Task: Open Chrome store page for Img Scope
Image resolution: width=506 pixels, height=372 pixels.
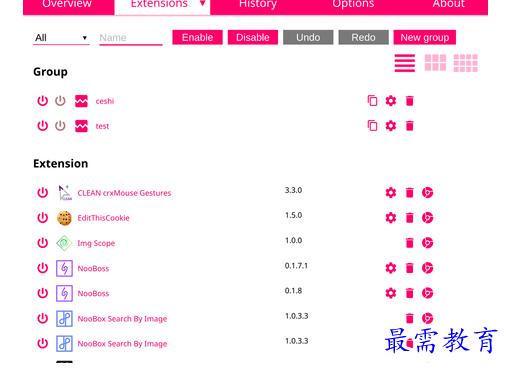Action: [428, 243]
